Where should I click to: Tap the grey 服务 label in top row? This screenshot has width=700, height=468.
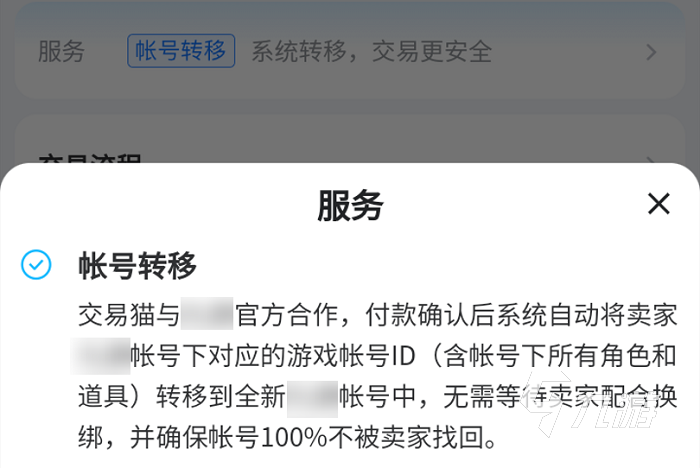61,51
